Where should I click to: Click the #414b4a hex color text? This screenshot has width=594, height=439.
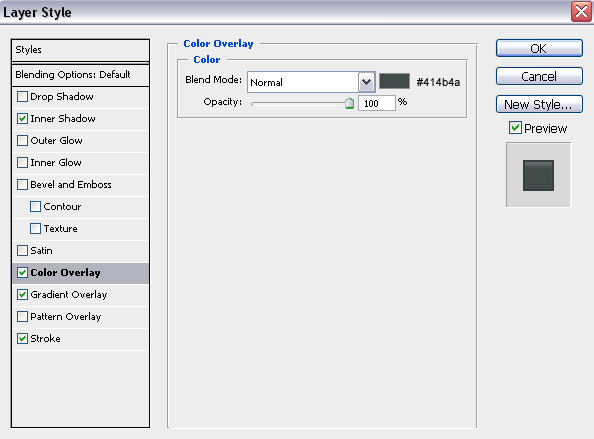tap(438, 82)
